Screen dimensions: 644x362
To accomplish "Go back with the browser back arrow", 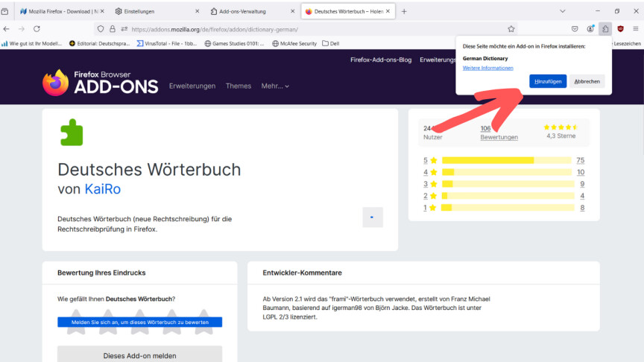I will point(6,29).
